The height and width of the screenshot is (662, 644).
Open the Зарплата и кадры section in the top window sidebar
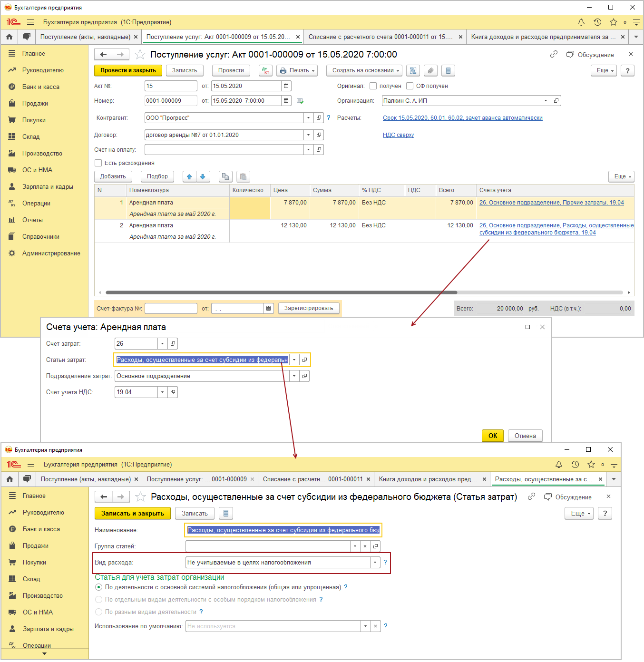pos(48,187)
